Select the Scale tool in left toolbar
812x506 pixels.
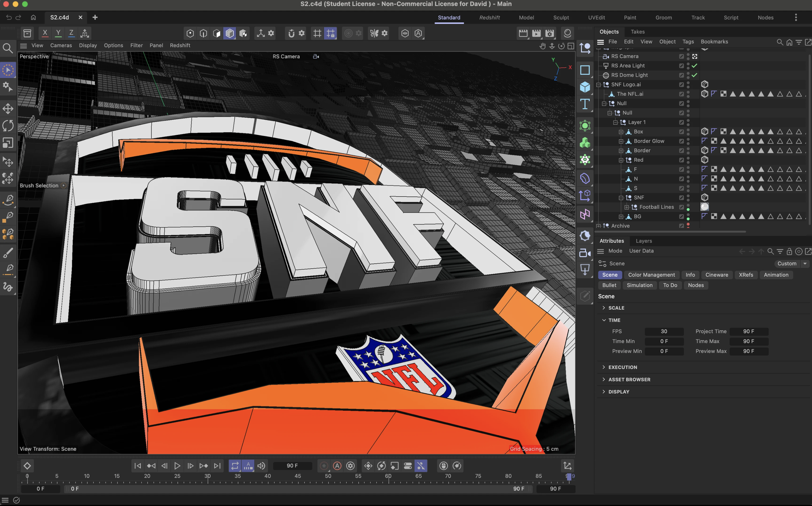(8, 143)
